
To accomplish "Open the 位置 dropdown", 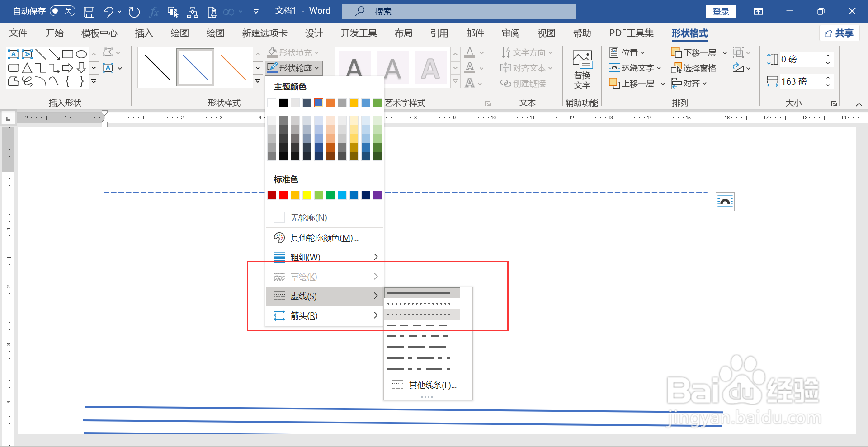I will 627,52.
